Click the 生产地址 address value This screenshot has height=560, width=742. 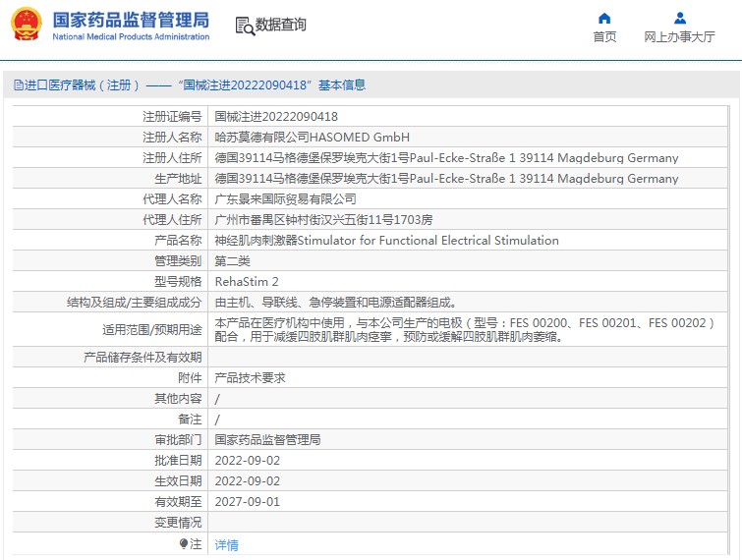click(446, 178)
